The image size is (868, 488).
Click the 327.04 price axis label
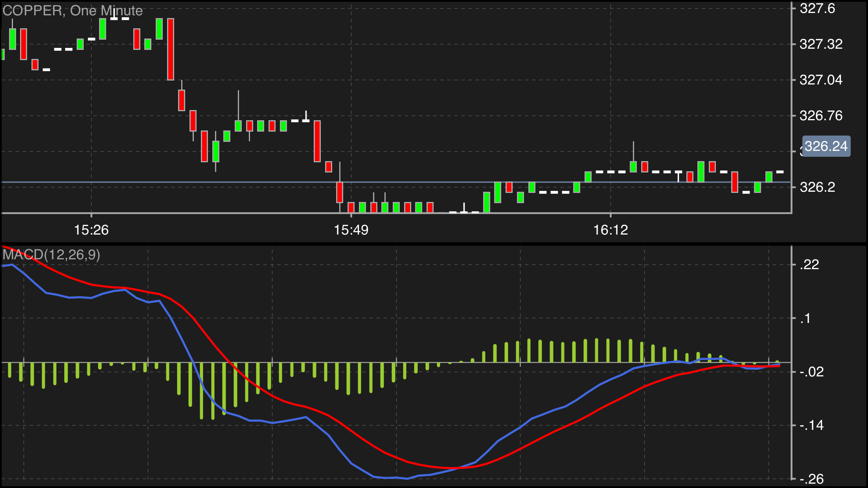coord(821,80)
